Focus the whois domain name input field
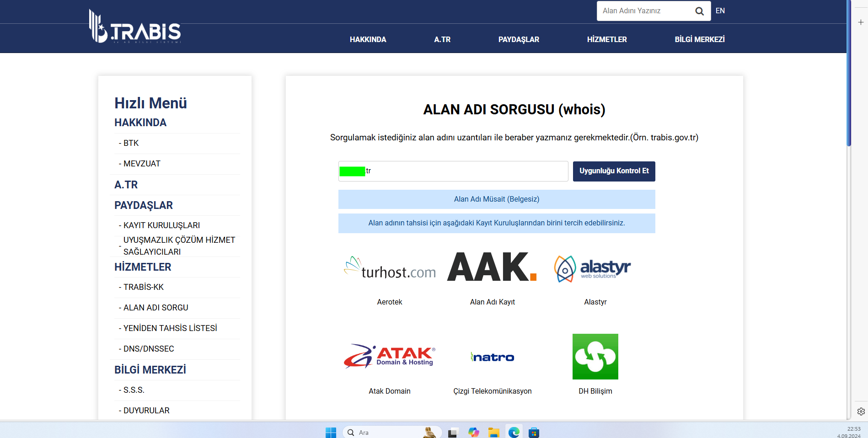Image resolution: width=868 pixels, height=438 pixels. 453,171
